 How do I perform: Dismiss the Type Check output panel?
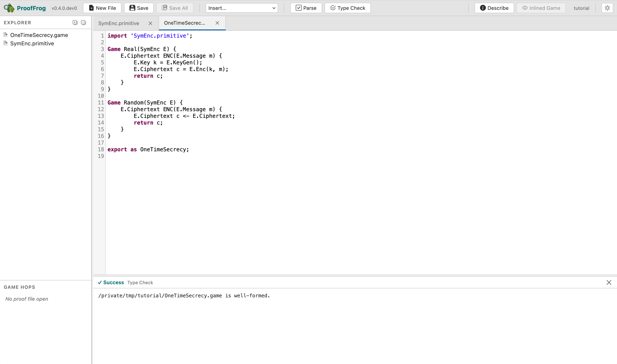coord(609,283)
